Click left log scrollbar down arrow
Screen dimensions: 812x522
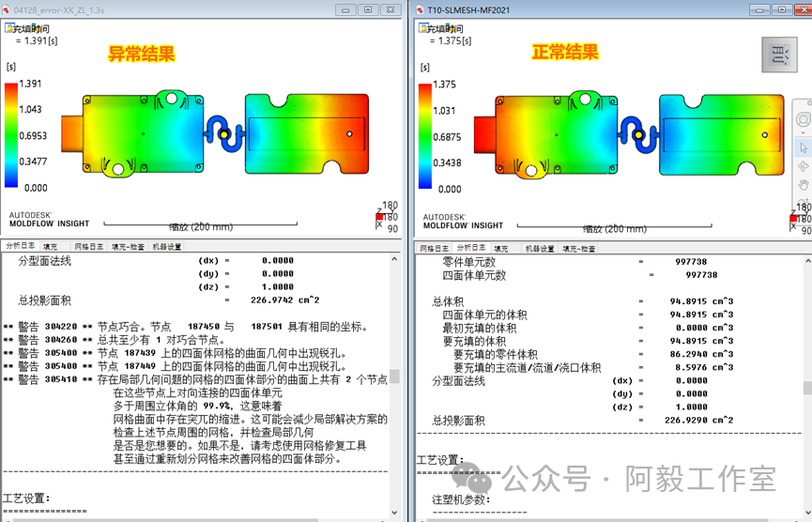[x=394, y=513]
